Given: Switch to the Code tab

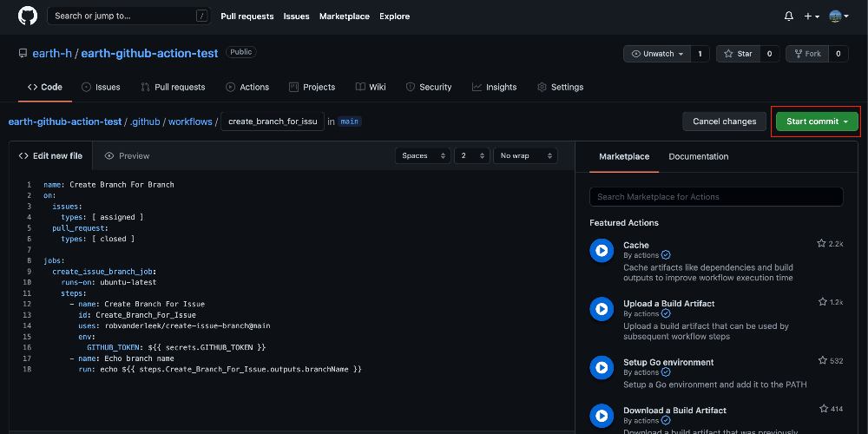Looking at the screenshot, I should [45, 87].
